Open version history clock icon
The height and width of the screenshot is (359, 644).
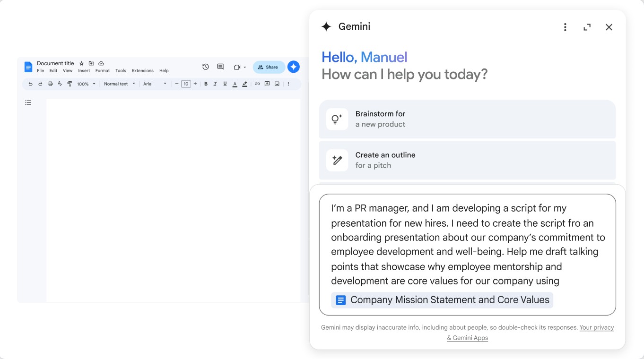coord(205,67)
